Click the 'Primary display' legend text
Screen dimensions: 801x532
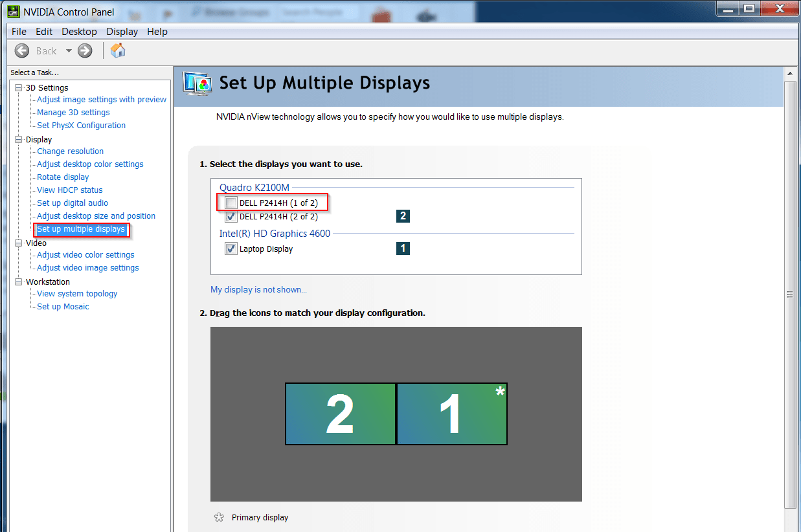(260, 518)
